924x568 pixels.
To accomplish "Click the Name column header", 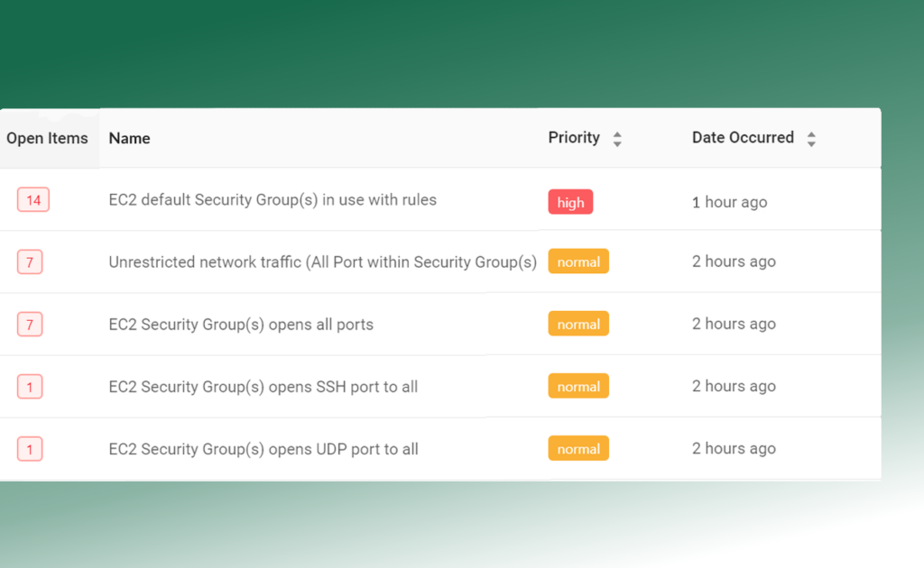I will coord(129,138).
